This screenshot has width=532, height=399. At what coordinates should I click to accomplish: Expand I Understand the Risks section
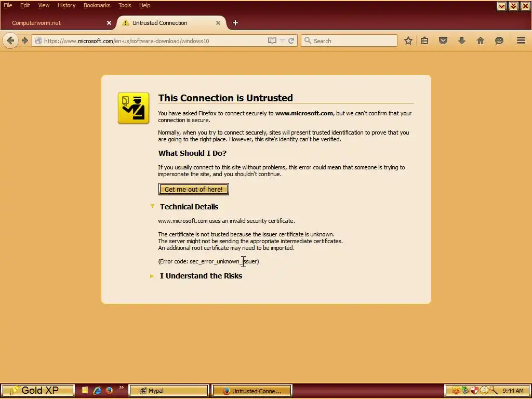click(152, 276)
